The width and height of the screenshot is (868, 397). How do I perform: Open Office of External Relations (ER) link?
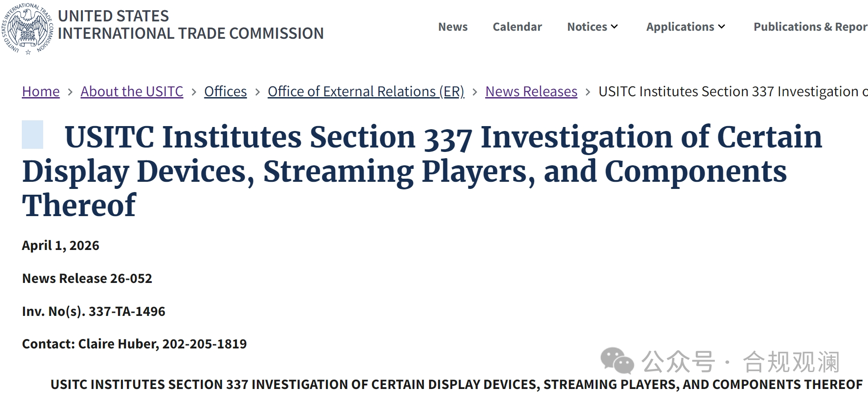(365, 91)
